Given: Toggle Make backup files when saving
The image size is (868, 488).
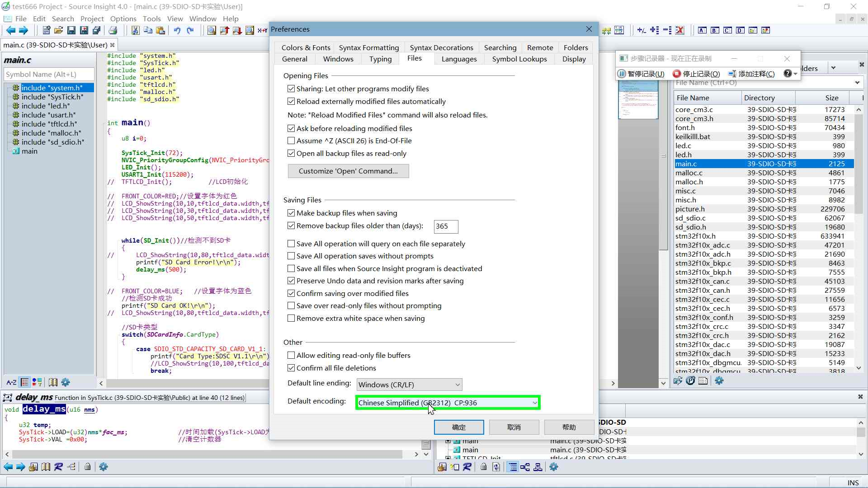Looking at the screenshot, I should [291, 213].
